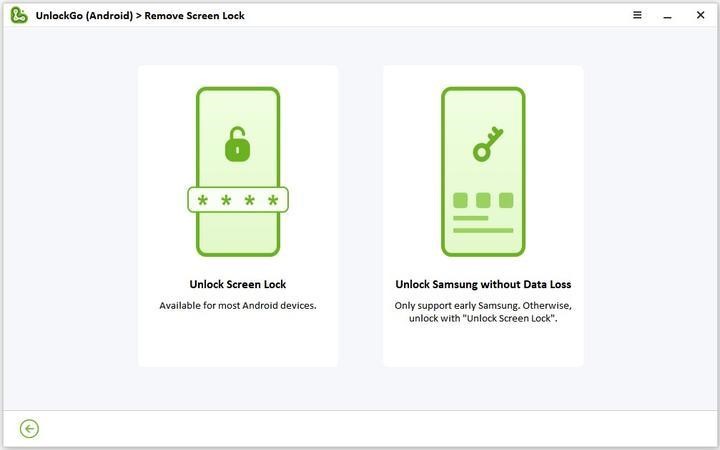Select the left phone illustration with the padlock
This screenshot has height=450, width=720.
pos(238,171)
